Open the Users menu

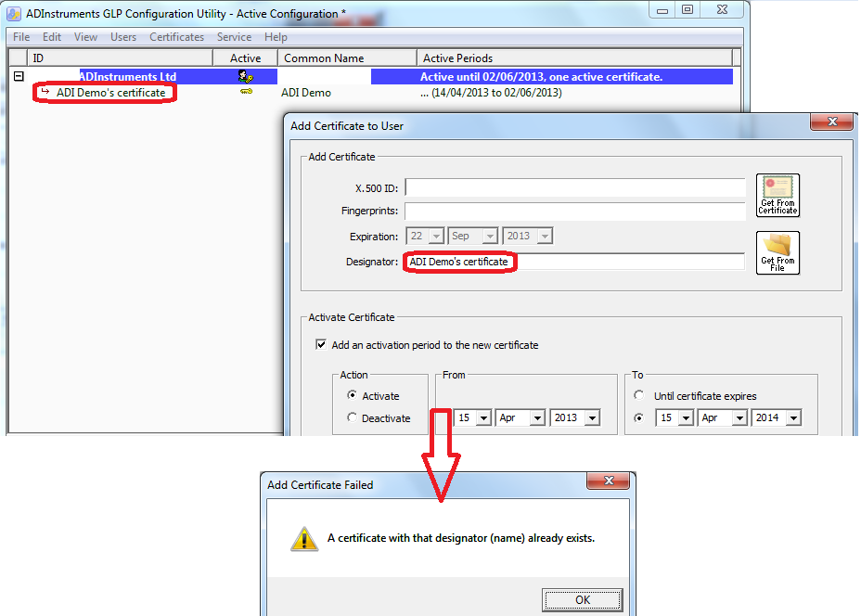click(x=123, y=37)
